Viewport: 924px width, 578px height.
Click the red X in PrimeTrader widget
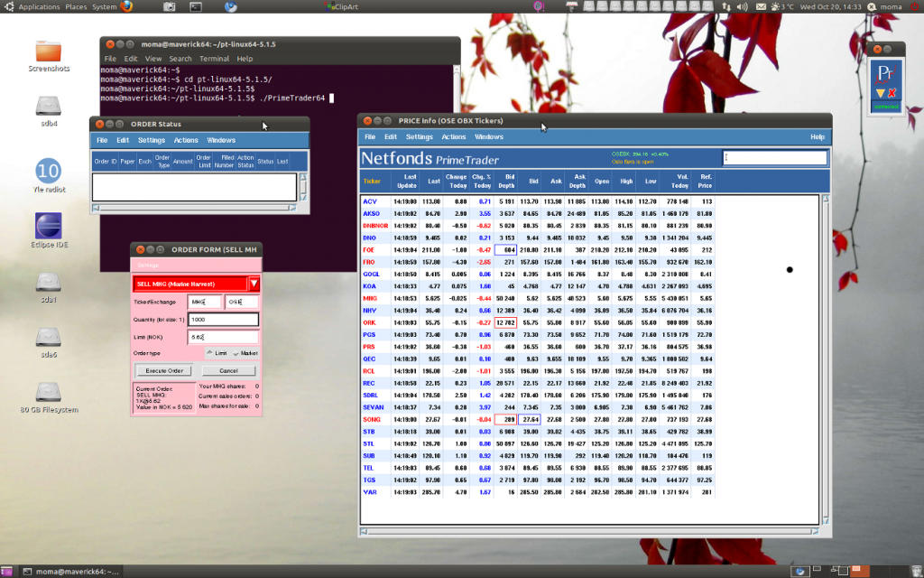point(892,93)
